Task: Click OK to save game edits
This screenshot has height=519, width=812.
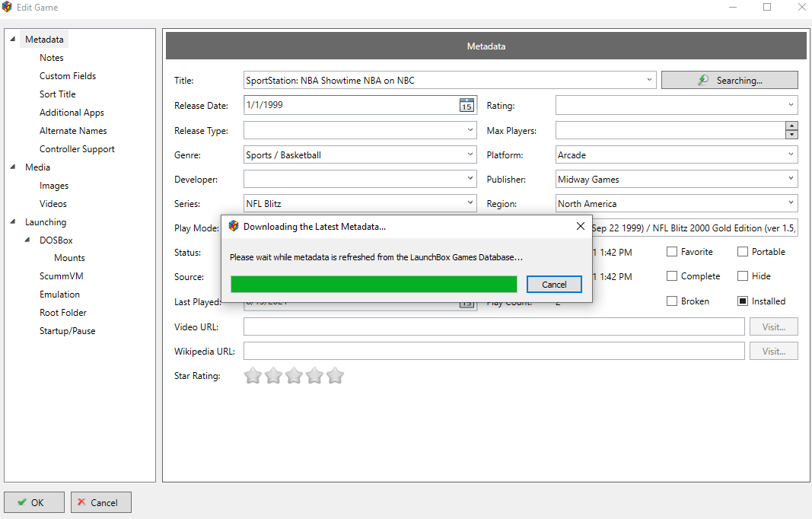Action: coord(34,502)
